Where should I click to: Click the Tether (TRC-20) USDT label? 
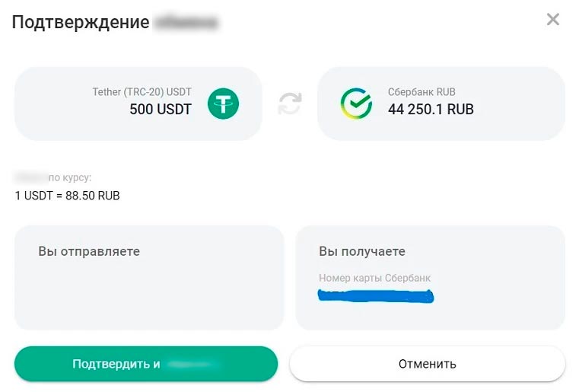click(142, 92)
